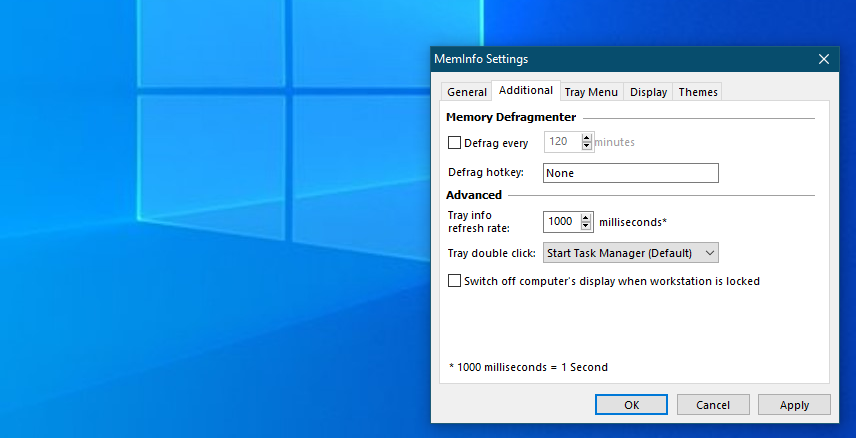Click the '* 1000 milliseconds = 1 Second' note
Screen dimensions: 856x438
tap(528, 367)
